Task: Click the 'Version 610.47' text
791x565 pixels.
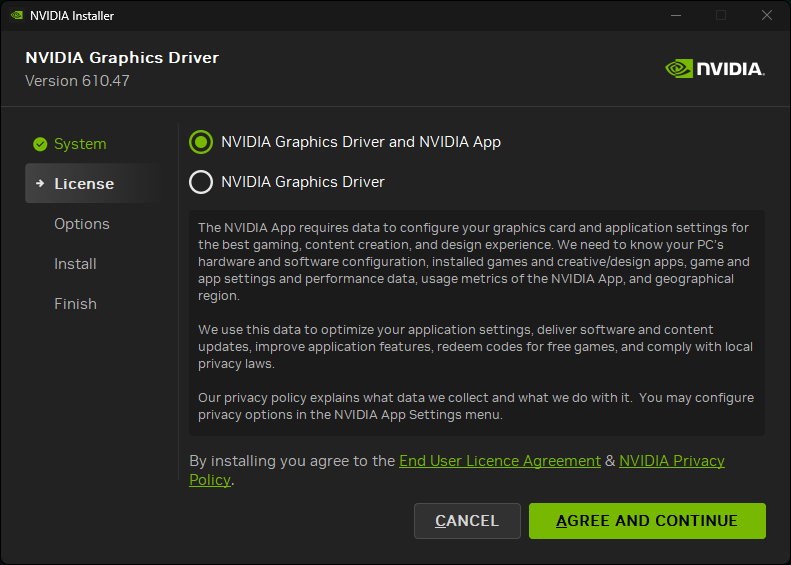Action: [x=77, y=81]
